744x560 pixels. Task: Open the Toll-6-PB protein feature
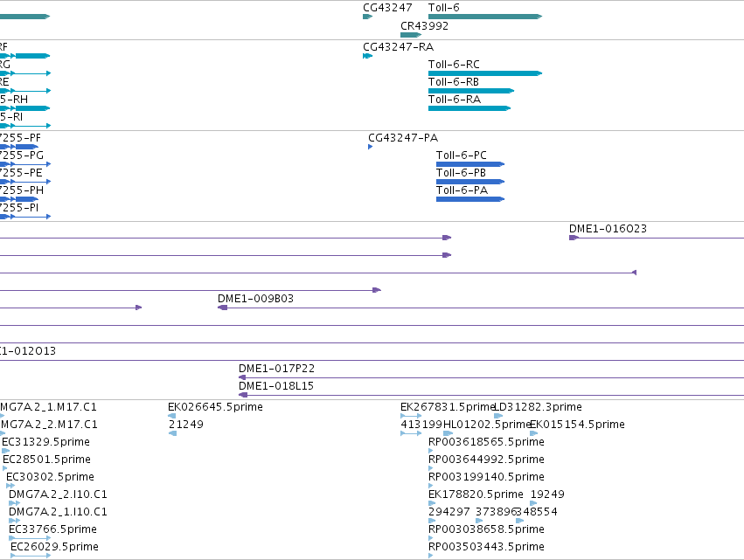470,182
